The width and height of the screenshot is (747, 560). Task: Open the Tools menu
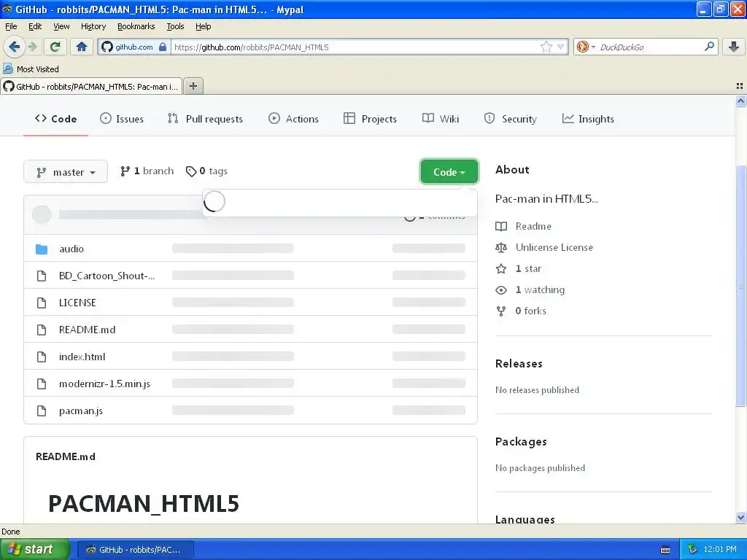(x=175, y=26)
